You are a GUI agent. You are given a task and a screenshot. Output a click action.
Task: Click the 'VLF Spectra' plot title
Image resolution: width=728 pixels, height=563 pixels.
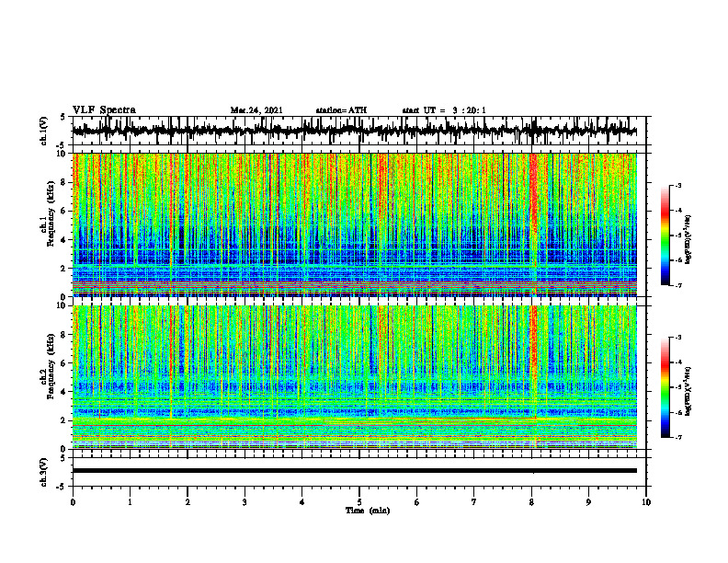(104, 110)
